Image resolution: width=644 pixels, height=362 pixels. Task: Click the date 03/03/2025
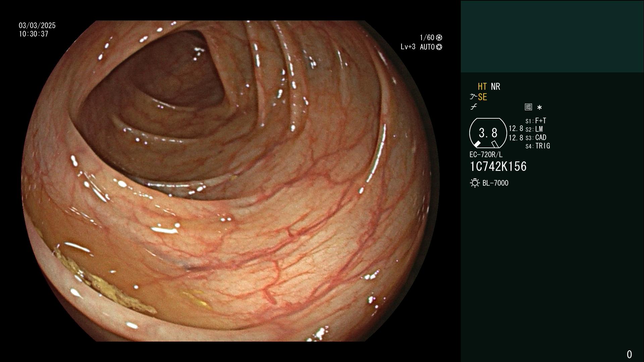37,25
